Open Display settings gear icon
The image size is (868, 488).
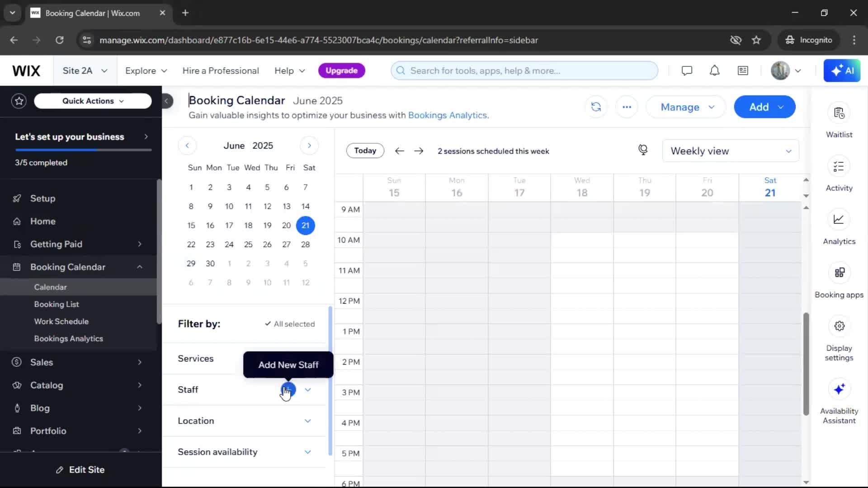[839, 326]
